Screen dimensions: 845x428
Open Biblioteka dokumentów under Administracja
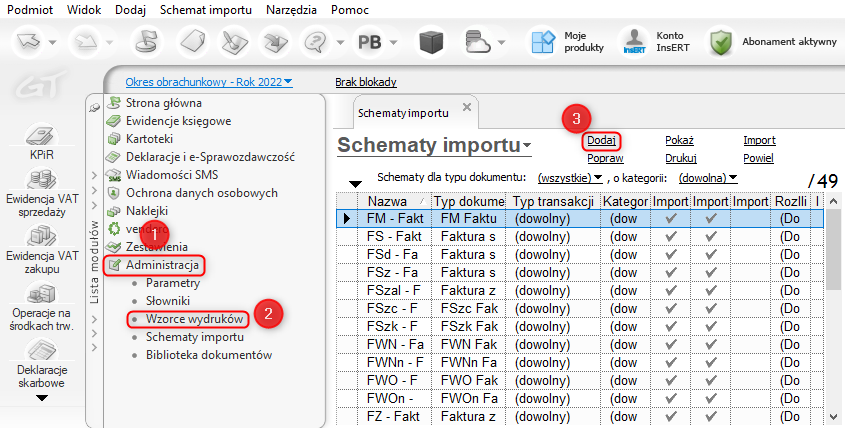(x=209, y=355)
